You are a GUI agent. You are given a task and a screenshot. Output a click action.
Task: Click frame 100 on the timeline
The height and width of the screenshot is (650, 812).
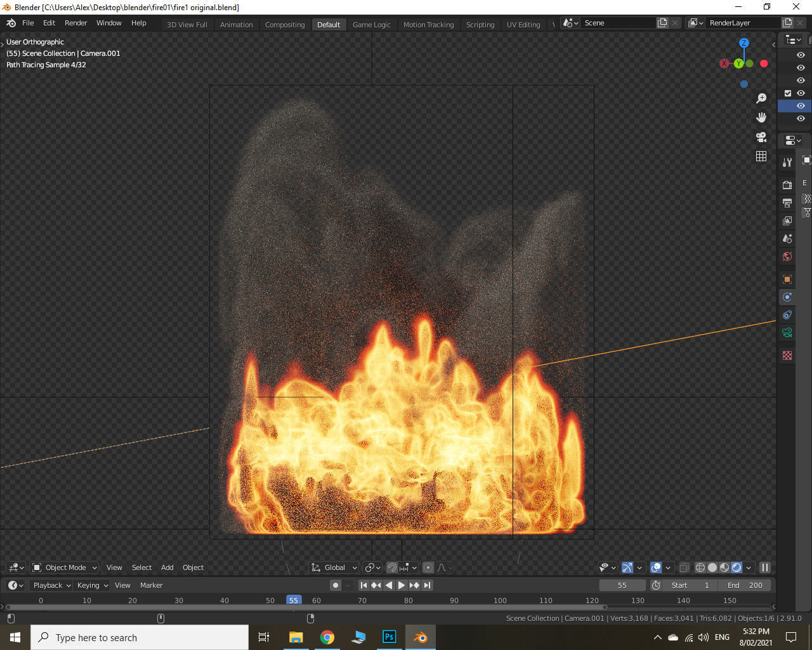(x=500, y=600)
